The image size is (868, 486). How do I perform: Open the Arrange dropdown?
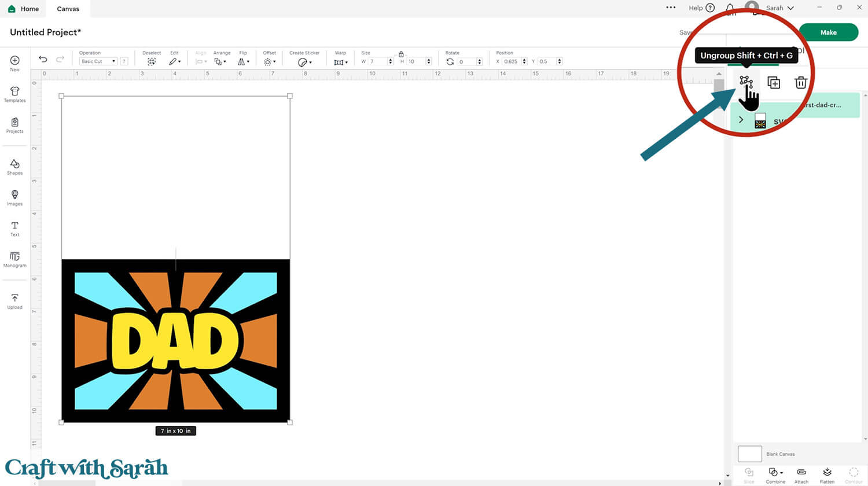(x=220, y=61)
